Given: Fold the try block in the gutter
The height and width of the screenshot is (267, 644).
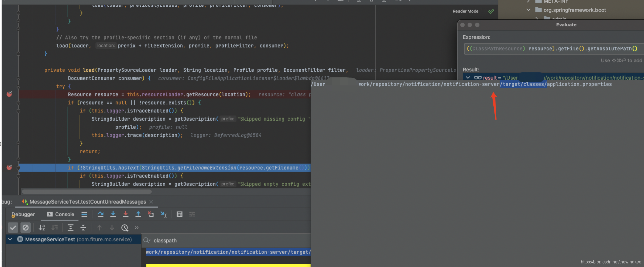Looking at the screenshot, I should coord(18,86).
